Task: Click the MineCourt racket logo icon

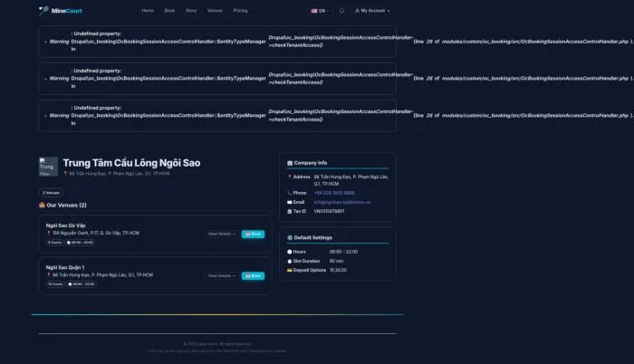Action: (x=43, y=11)
